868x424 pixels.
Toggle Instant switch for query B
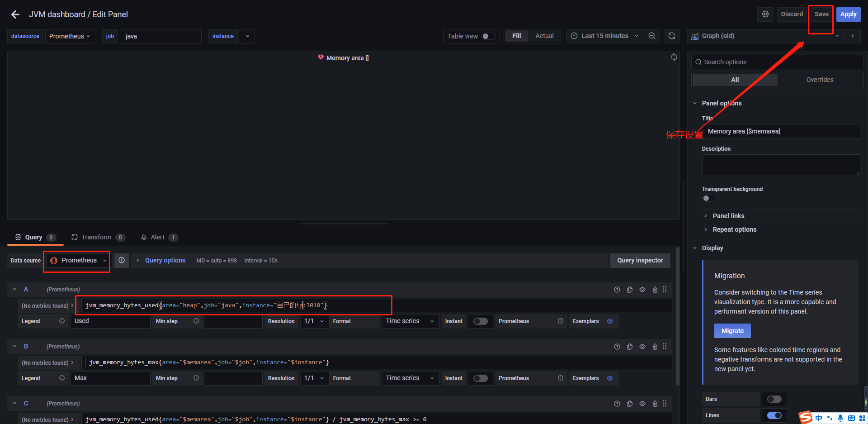click(x=480, y=378)
